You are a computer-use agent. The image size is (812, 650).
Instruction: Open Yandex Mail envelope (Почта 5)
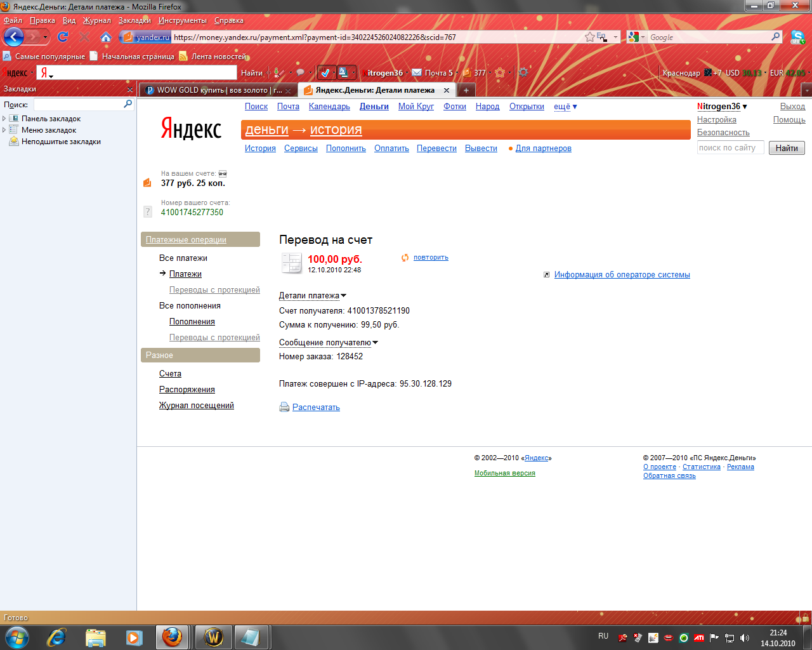click(x=433, y=72)
